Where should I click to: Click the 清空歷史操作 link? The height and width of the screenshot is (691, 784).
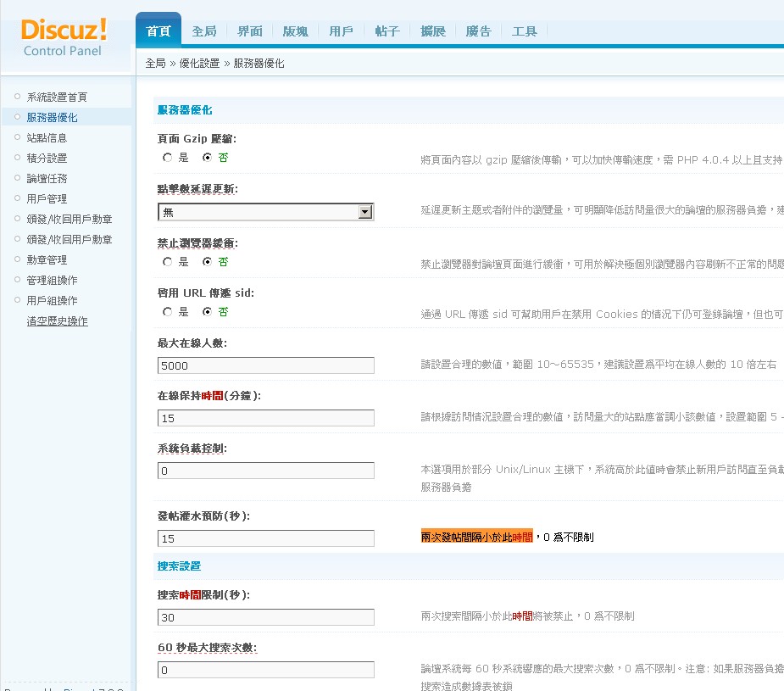(x=57, y=321)
